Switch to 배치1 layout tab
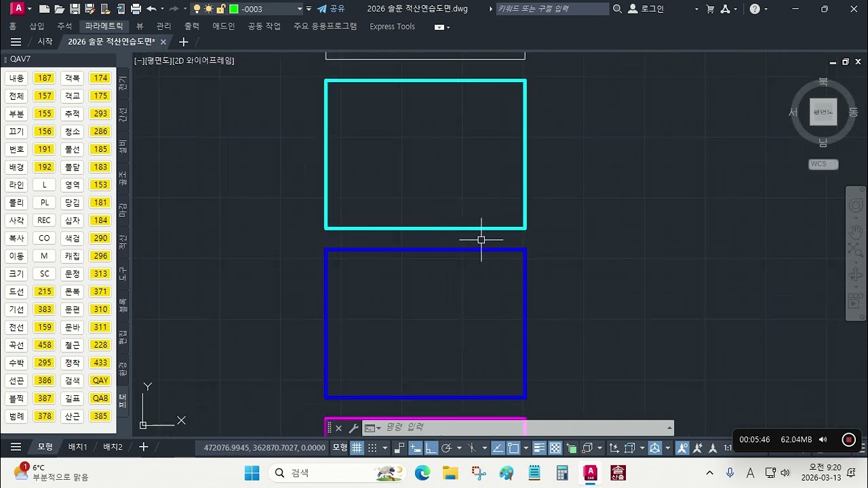Screen dimensions: 868x488 (78, 447)
